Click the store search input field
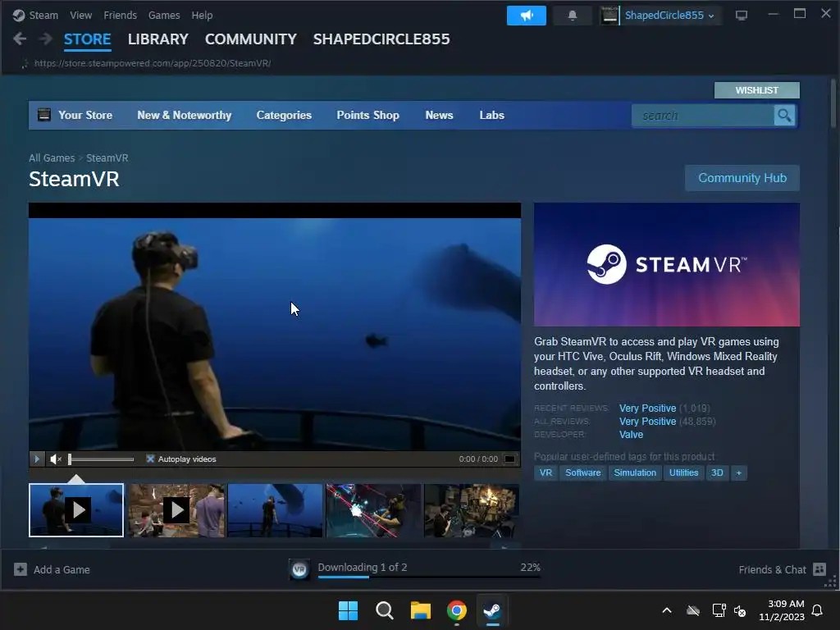840x630 pixels. tap(703, 115)
